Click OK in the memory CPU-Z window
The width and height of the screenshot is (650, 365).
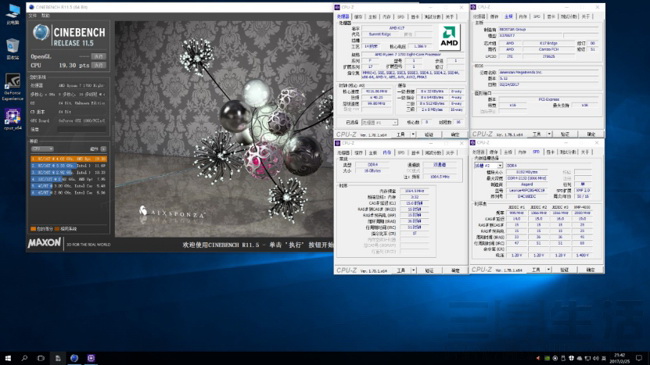pos(455,270)
